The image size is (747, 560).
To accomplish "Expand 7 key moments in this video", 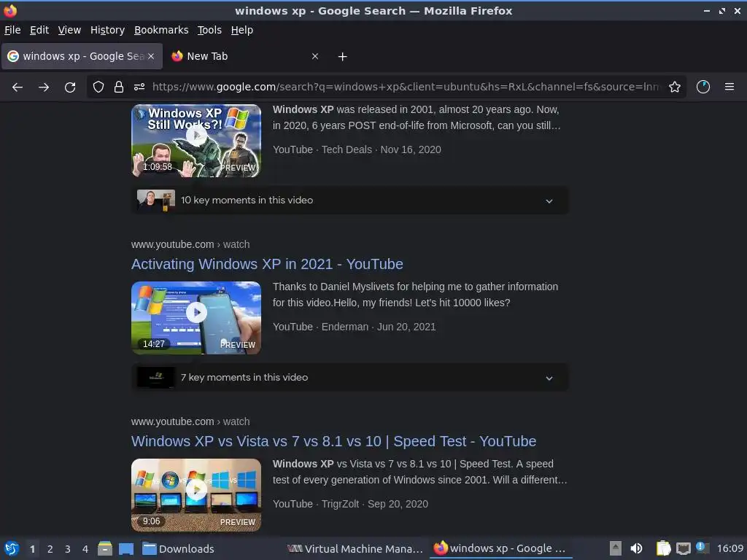I will (349, 378).
